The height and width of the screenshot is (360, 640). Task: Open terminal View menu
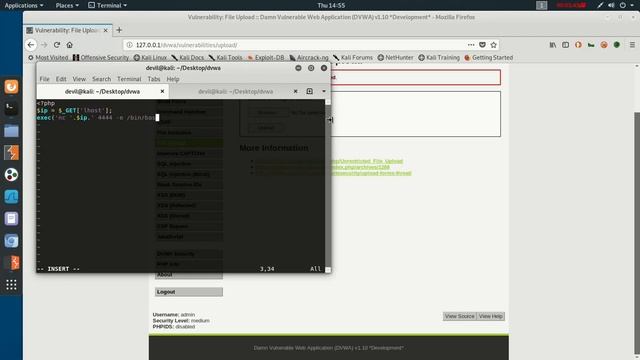pyautogui.click(x=79, y=79)
